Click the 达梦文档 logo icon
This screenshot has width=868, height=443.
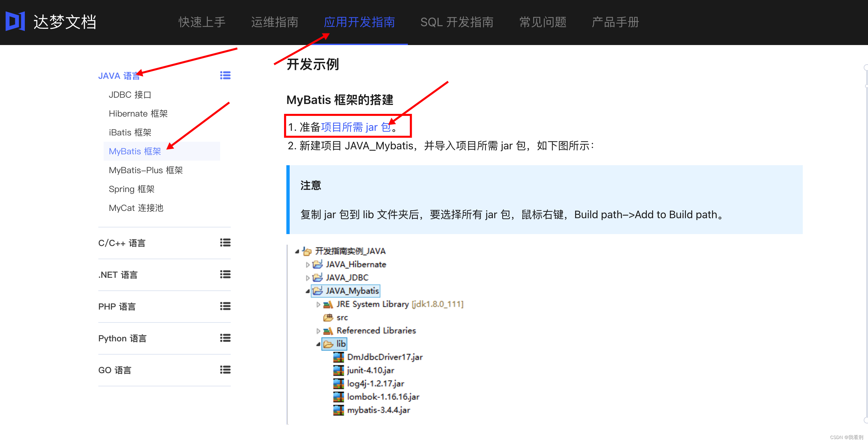point(15,21)
